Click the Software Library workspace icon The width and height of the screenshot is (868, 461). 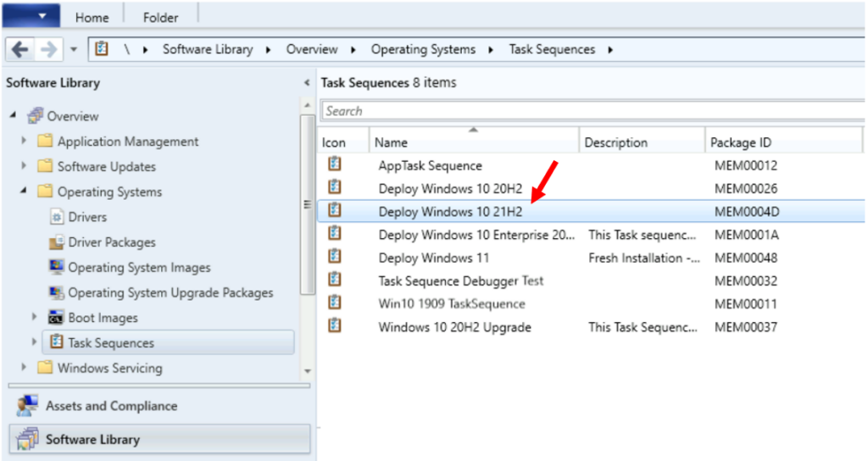point(27,440)
